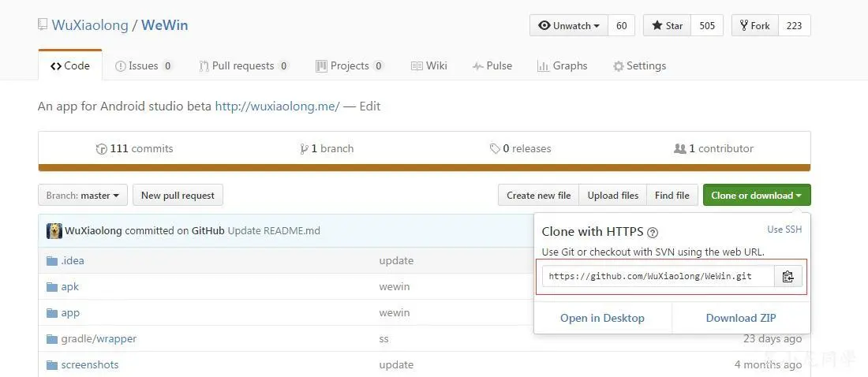Click the apk folder icon

52,287
